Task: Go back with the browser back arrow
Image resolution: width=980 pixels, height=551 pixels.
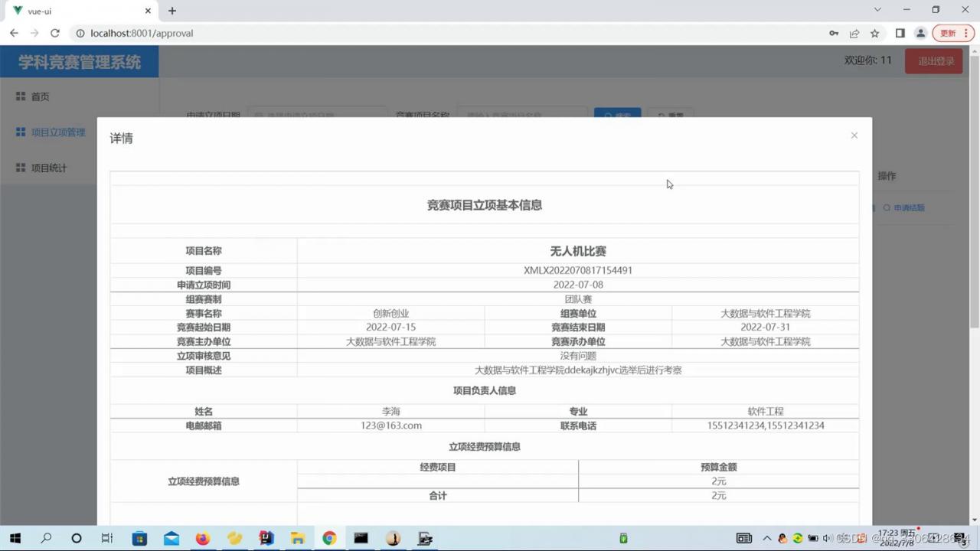Action: point(14,33)
